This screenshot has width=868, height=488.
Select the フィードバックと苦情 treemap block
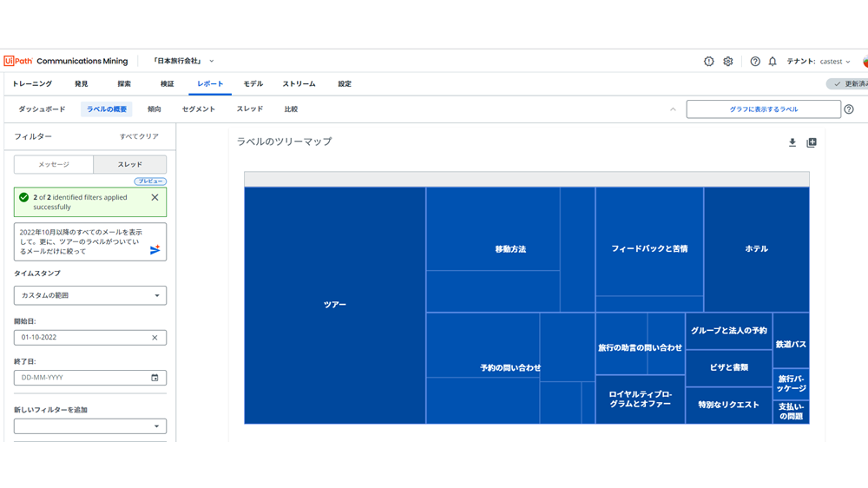pyautogui.click(x=649, y=248)
